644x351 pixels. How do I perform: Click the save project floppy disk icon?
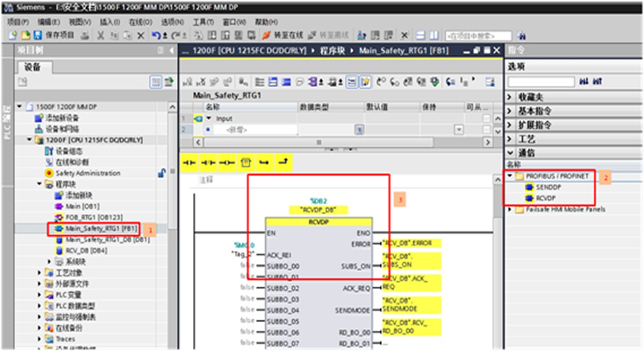click(x=38, y=36)
